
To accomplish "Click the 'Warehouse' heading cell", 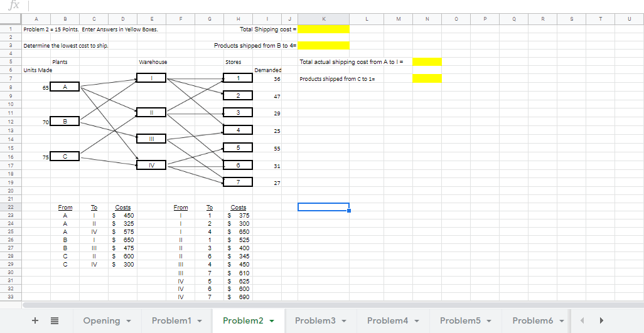I will [153, 62].
